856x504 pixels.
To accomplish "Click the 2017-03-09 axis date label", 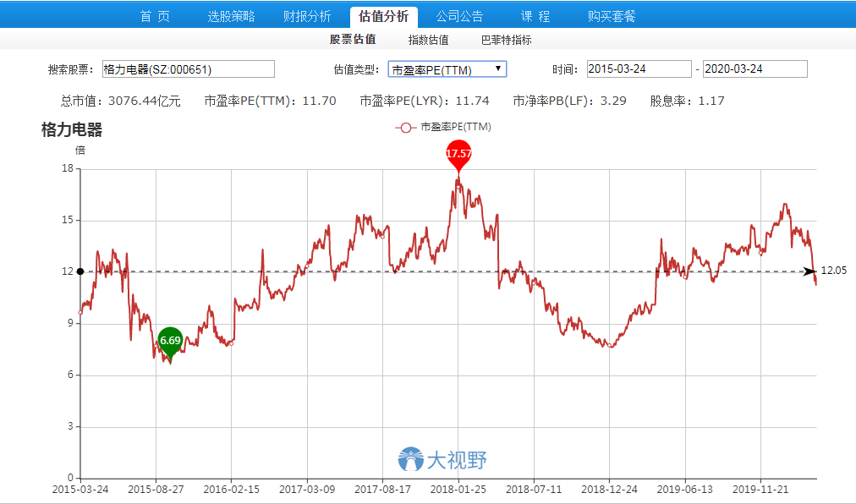I will tap(307, 490).
